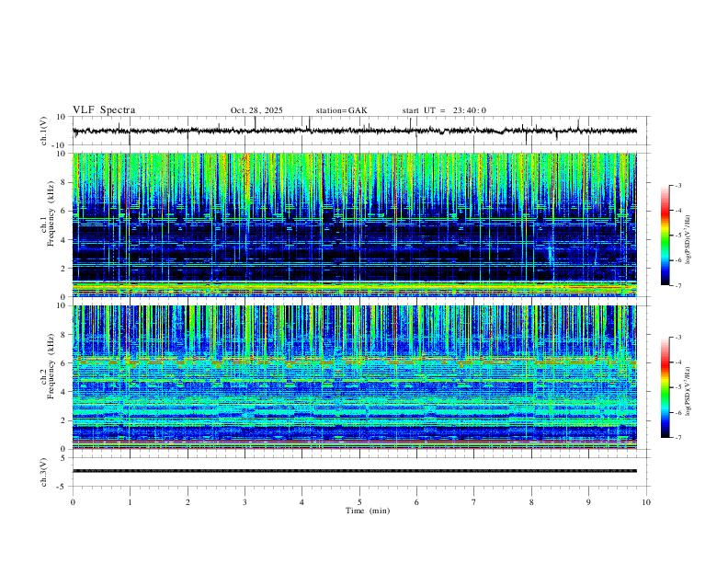Click the time axis tick label '10'

pos(646,502)
